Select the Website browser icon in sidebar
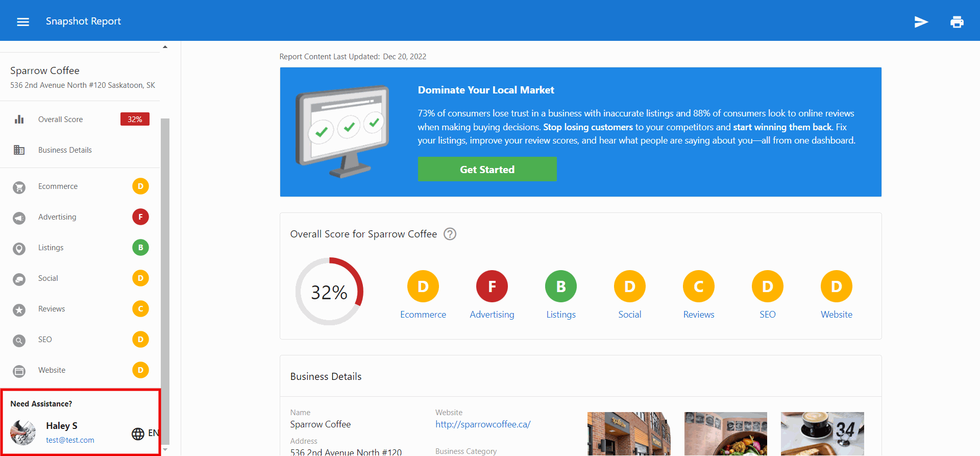The image size is (980, 456). (x=19, y=371)
